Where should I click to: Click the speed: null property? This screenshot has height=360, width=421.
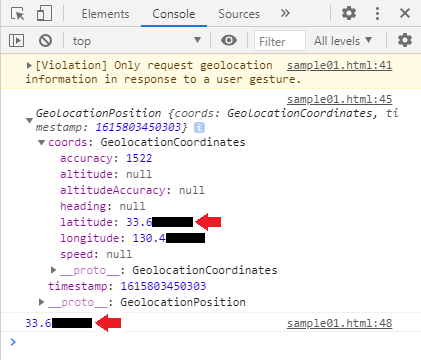tap(96, 254)
